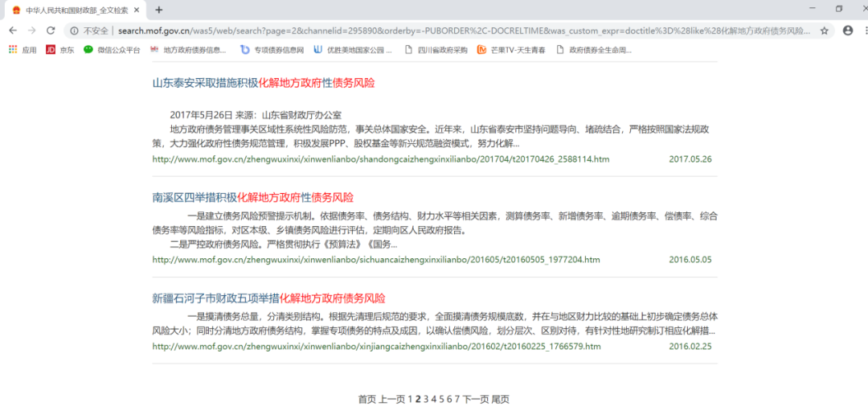This screenshot has width=868, height=411.
Task: Open the 政府债券全生命周 bookmark
Action: [x=593, y=50]
